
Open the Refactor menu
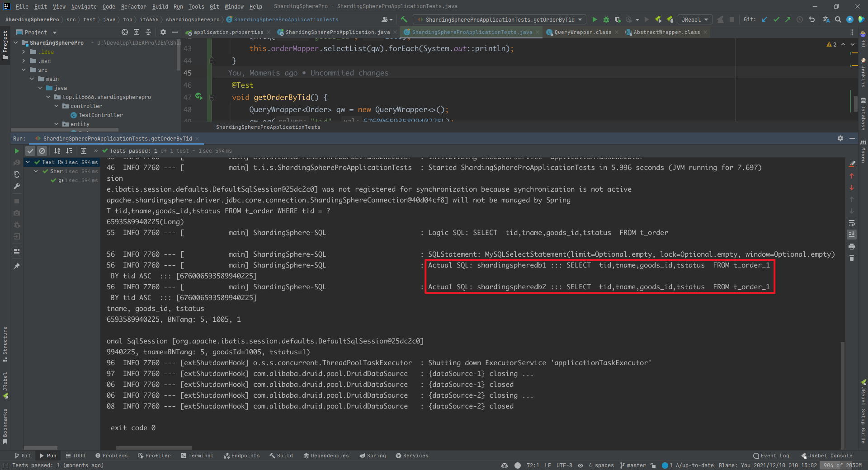[133, 6]
